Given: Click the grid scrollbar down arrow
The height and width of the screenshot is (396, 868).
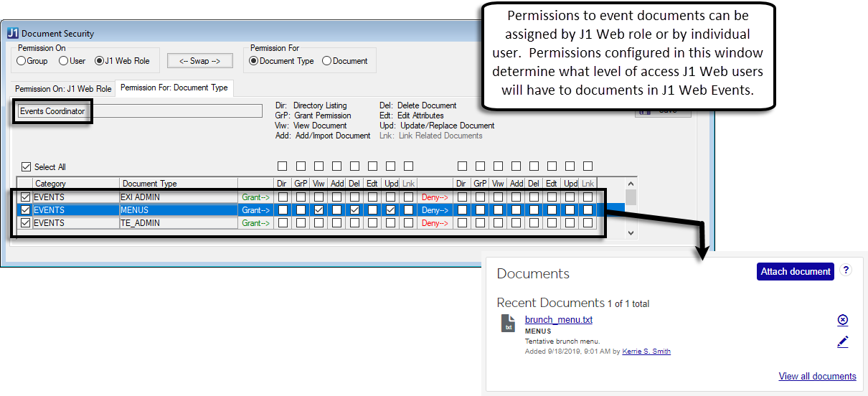Looking at the screenshot, I should [631, 232].
